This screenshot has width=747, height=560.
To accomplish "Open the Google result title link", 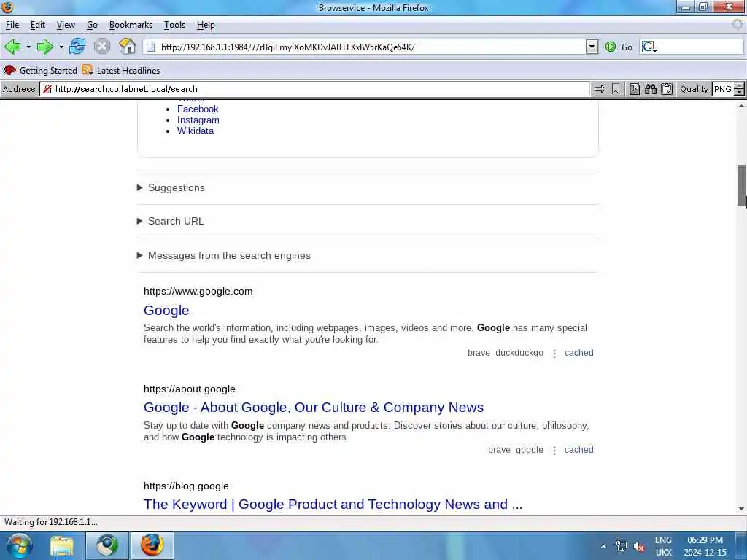I will click(166, 311).
